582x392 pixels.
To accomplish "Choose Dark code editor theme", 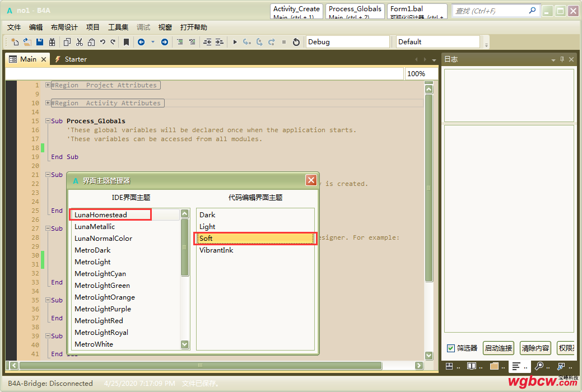I will click(x=255, y=214).
